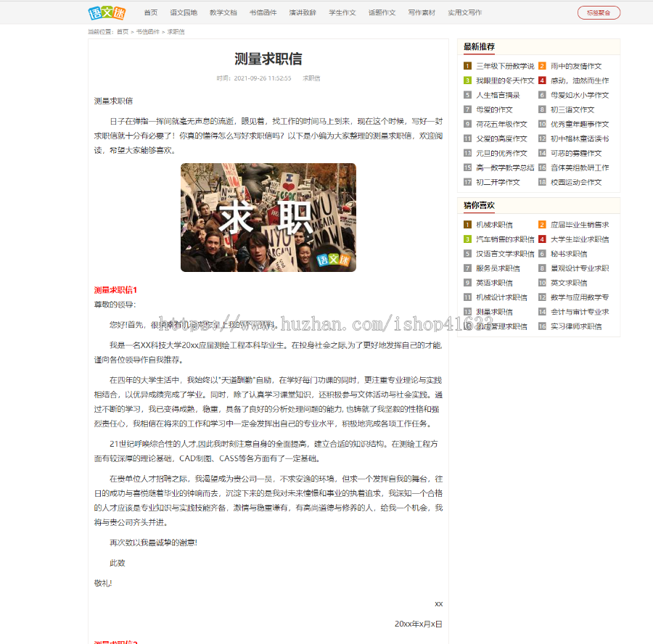653x644 pixels.
Task: Open 机械求职信 in 猜你喜欢
Action: coord(494,225)
